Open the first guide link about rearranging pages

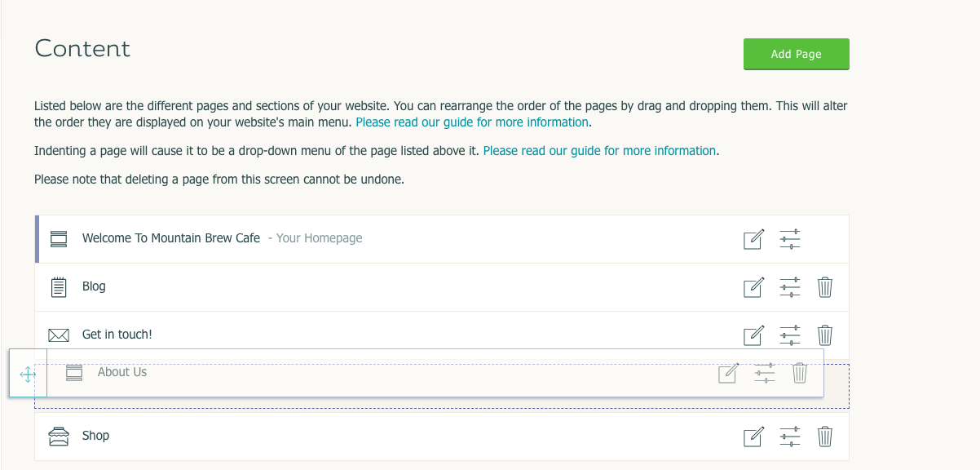(472, 122)
